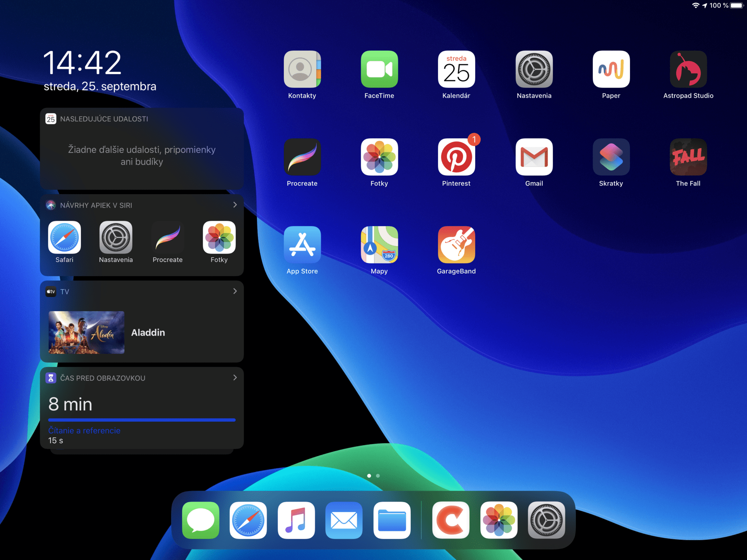Tap the second page indicator dot
The image size is (747, 560).
click(x=378, y=476)
